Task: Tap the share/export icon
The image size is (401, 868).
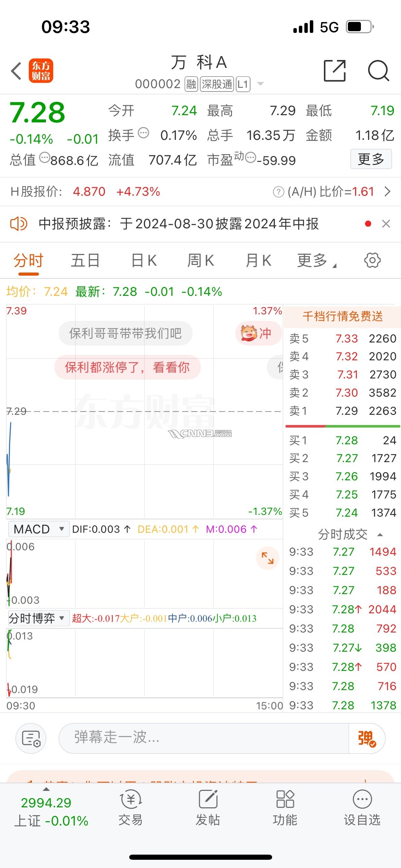Action: pyautogui.click(x=335, y=71)
